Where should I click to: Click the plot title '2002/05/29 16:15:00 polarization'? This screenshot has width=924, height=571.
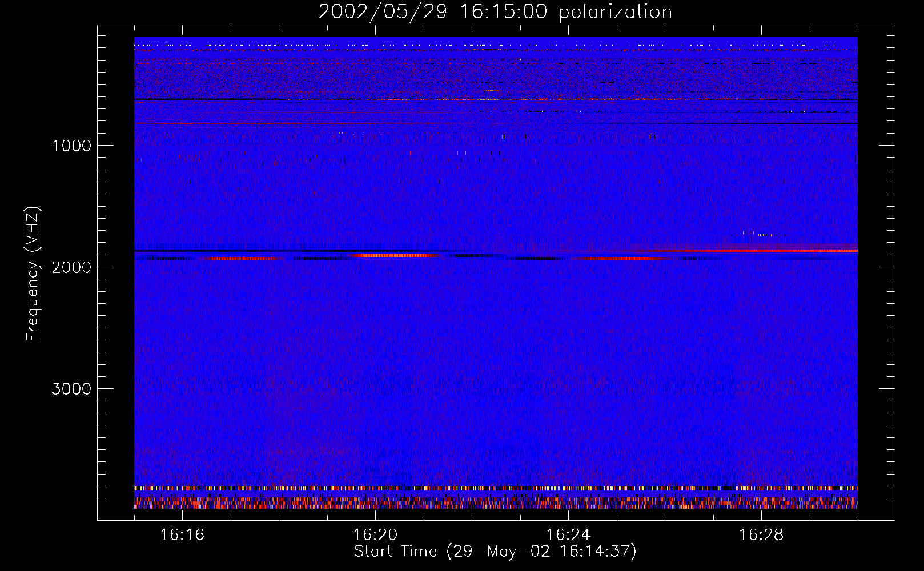pyautogui.click(x=495, y=12)
